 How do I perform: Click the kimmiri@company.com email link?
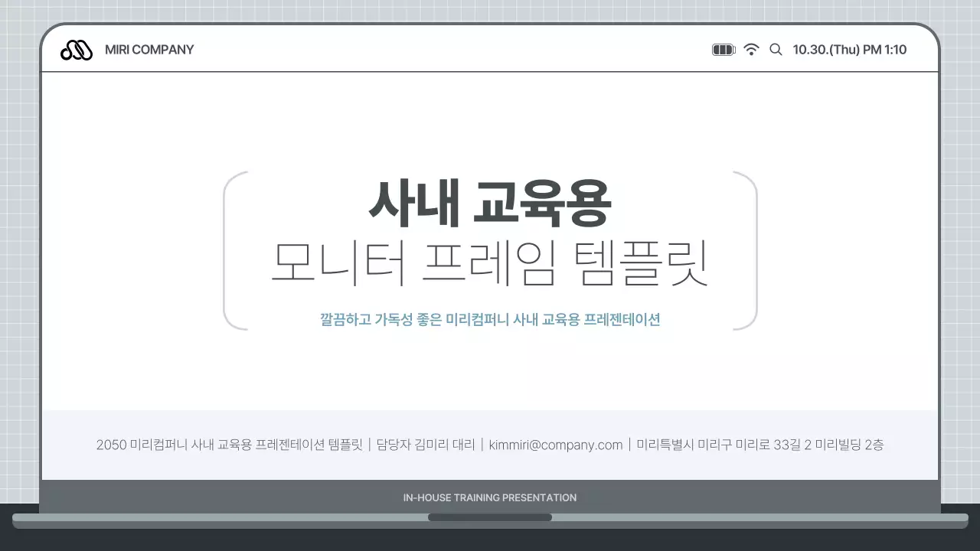[554, 445]
